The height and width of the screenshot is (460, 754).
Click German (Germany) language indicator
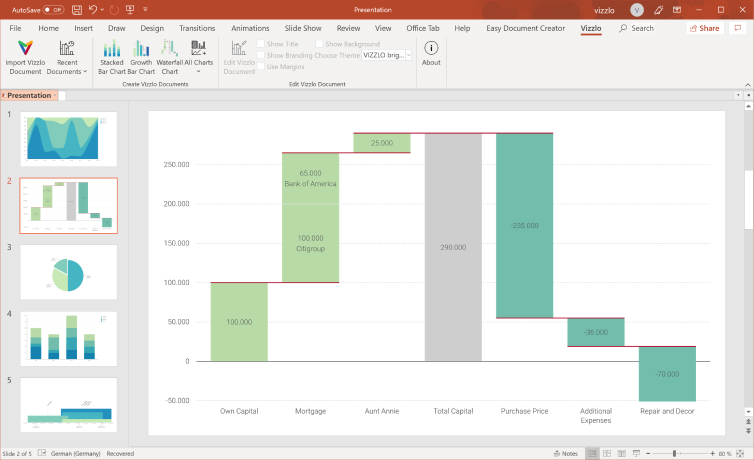point(75,453)
